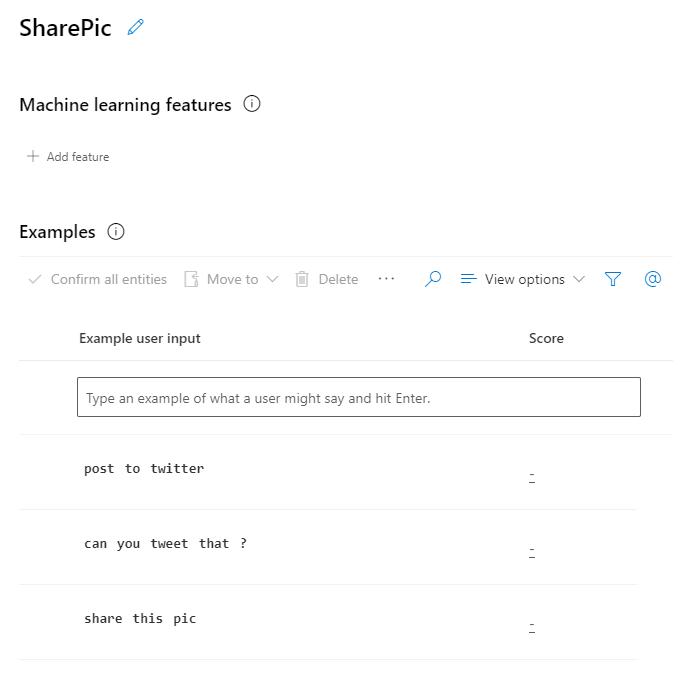Click the plus icon to add feature
This screenshot has width=683, height=686.
(33, 157)
